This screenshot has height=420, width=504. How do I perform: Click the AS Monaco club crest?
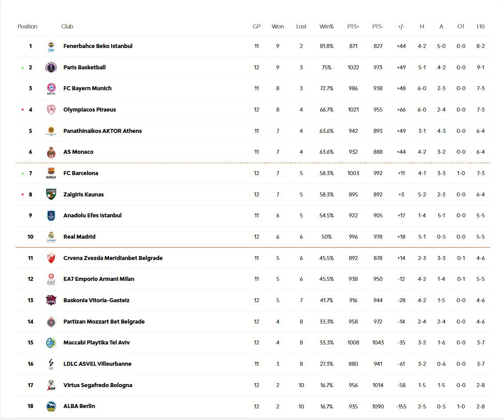point(51,152)
